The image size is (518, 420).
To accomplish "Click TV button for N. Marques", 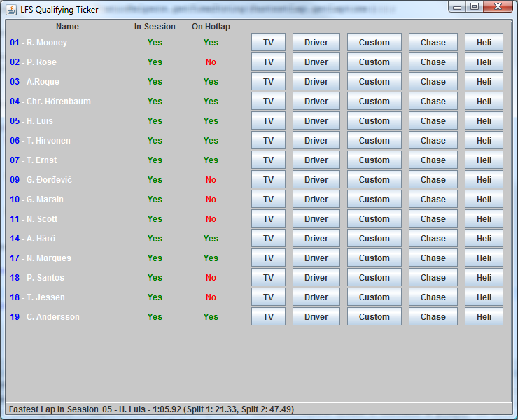I will [x=268, y=258].
